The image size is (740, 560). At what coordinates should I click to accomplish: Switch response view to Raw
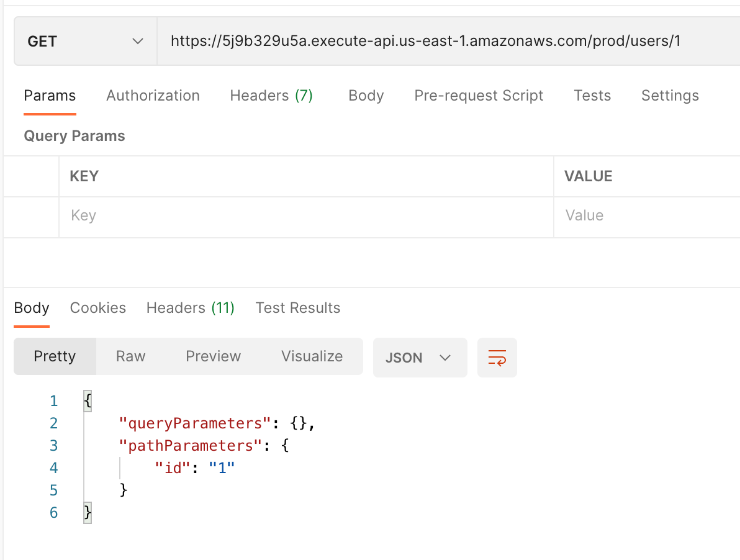click(x=130, y=356)
